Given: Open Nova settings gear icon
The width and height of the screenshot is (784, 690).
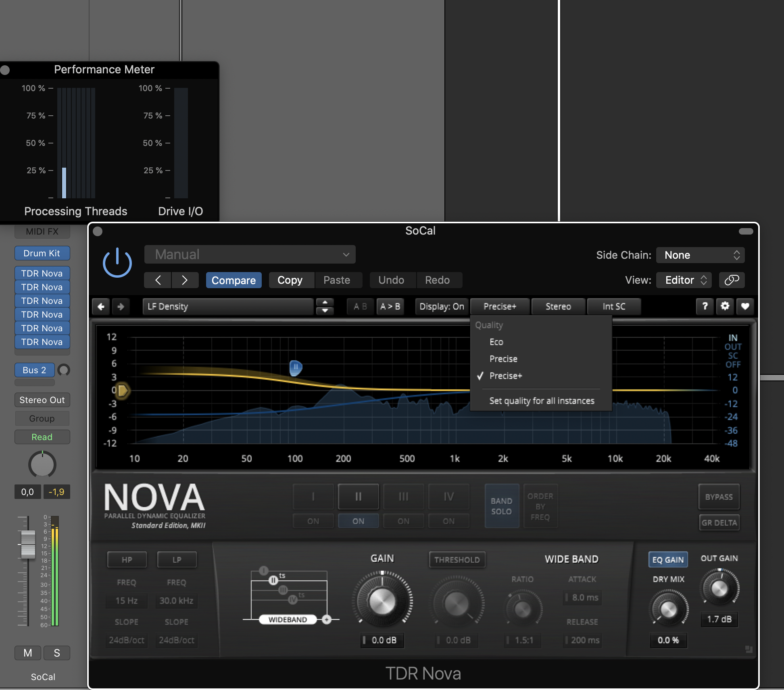Looking at the screenshot, I should click(x=725, y=306).
